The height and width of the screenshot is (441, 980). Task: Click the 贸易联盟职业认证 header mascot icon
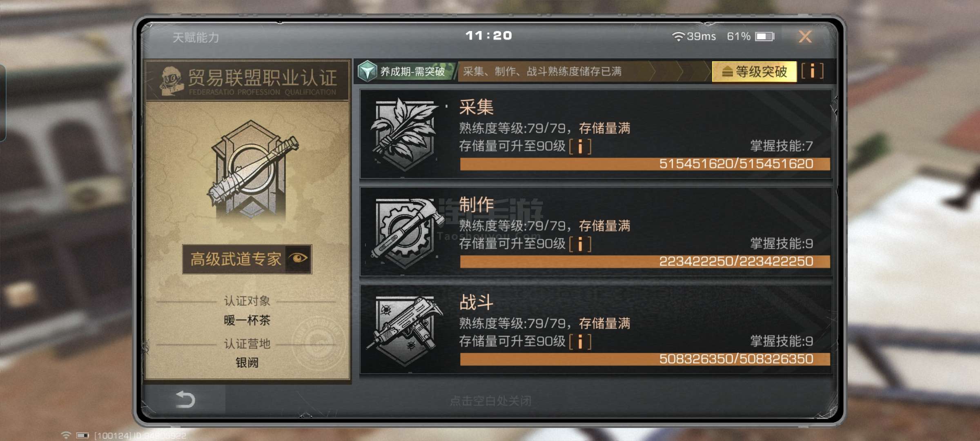pyautogui.click(x=171, y=81)
